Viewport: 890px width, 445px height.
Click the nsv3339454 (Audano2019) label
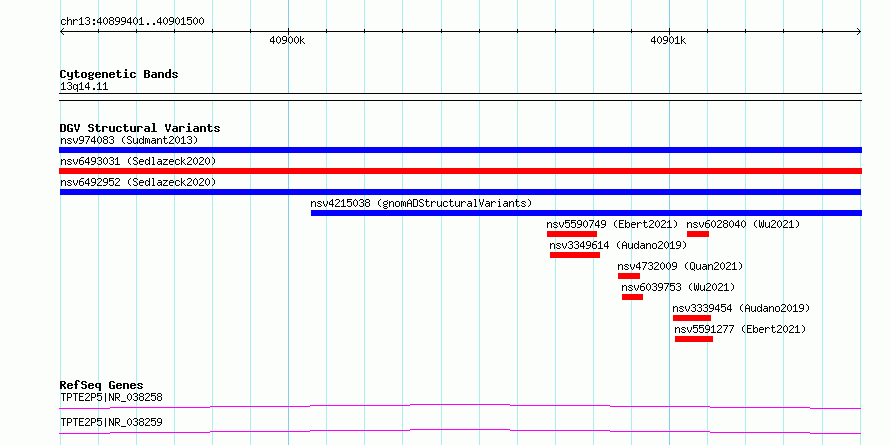tap(741, 308)
